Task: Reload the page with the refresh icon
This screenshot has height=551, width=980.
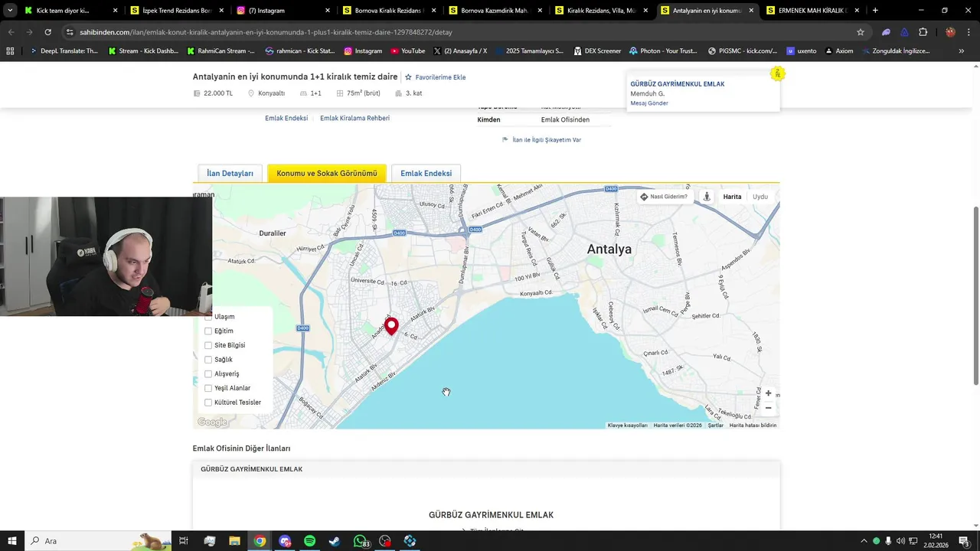Action: coord(47,32)
